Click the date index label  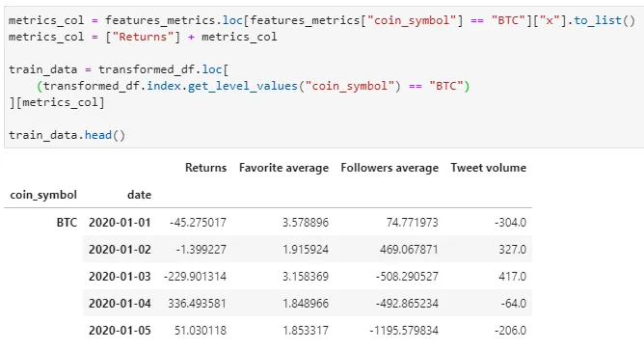(139, 195)
